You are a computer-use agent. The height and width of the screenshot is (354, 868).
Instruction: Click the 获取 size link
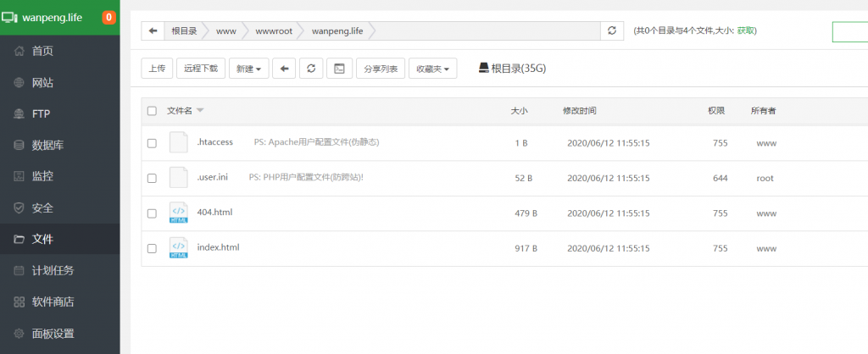point(746,30)
